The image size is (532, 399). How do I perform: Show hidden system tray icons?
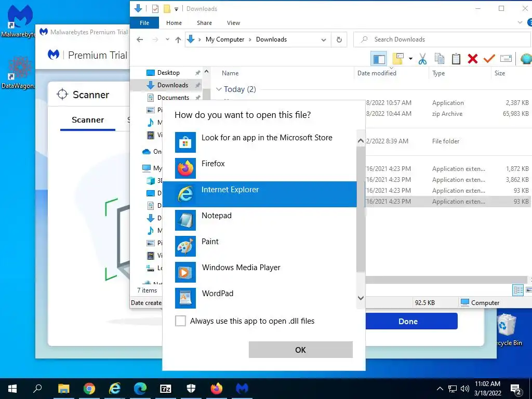[x=440, y=389]
